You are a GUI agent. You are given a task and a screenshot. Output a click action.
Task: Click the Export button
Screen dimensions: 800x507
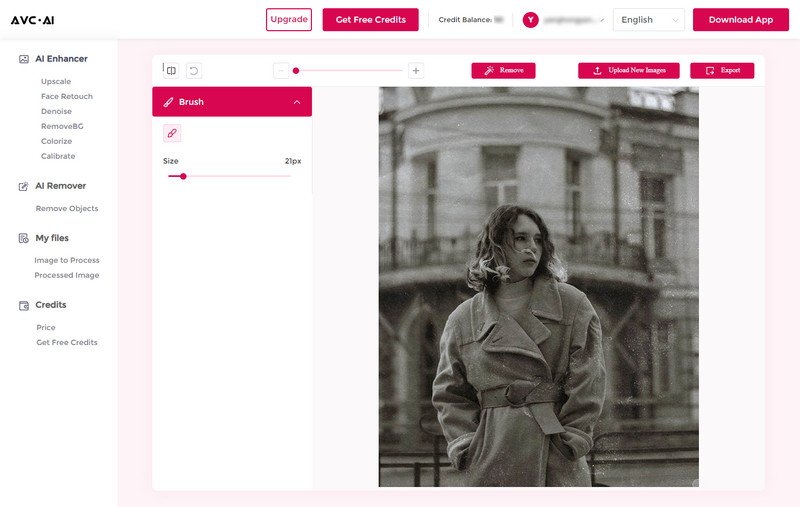coord(722,70)
